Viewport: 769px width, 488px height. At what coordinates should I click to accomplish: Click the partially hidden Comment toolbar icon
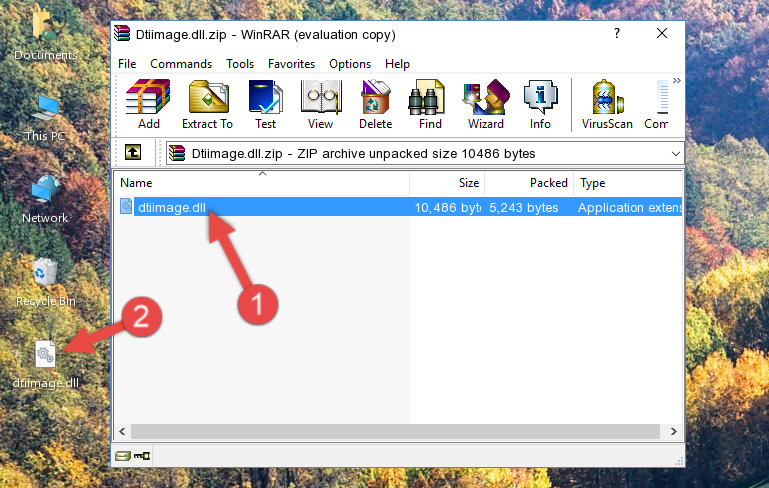662,97
